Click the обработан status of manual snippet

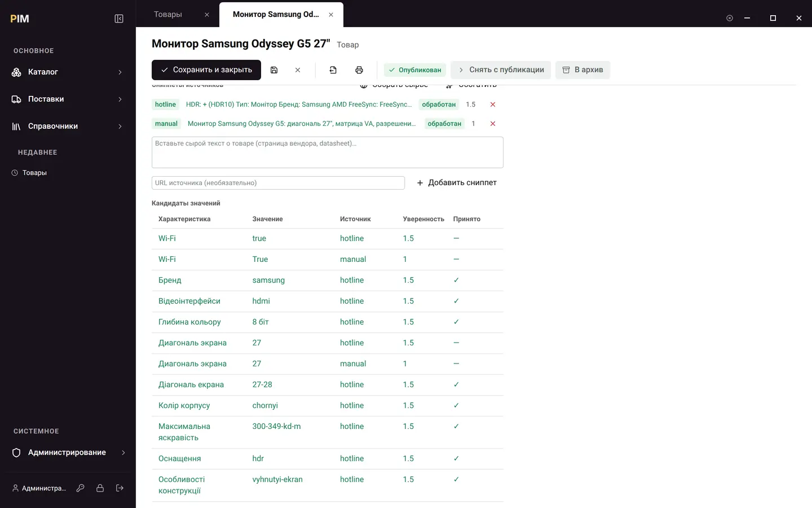click(x=444, y=124)
